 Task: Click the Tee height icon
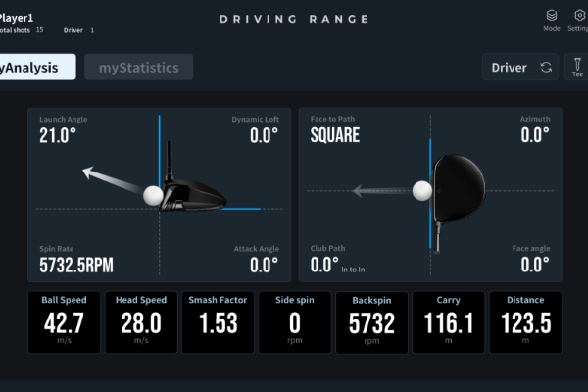577,67
